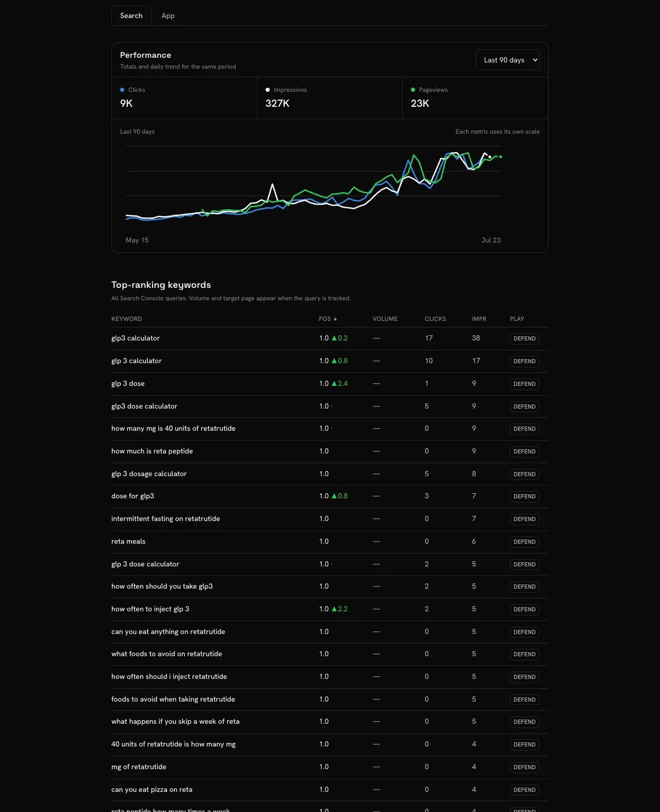Click DEFEND for how much is reta peptide
660x812 pixels.
(524, 451)
